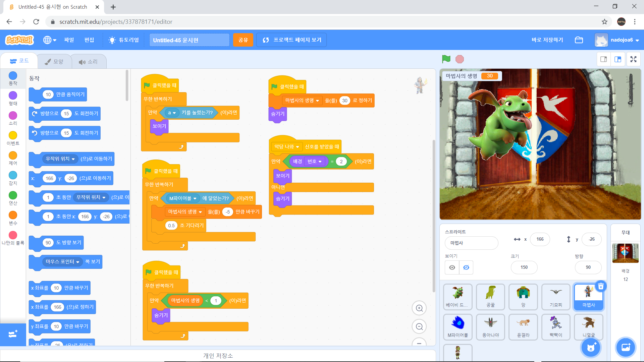Select the 제어 (Control) block category
The image size is (644, 362).
13,158
